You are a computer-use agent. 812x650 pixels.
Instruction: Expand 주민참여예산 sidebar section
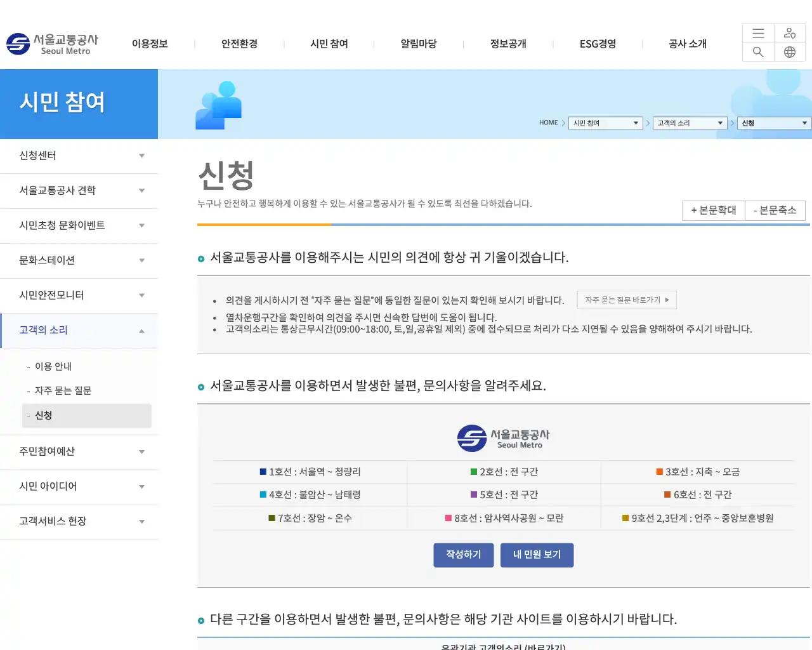tap(79, 451)
